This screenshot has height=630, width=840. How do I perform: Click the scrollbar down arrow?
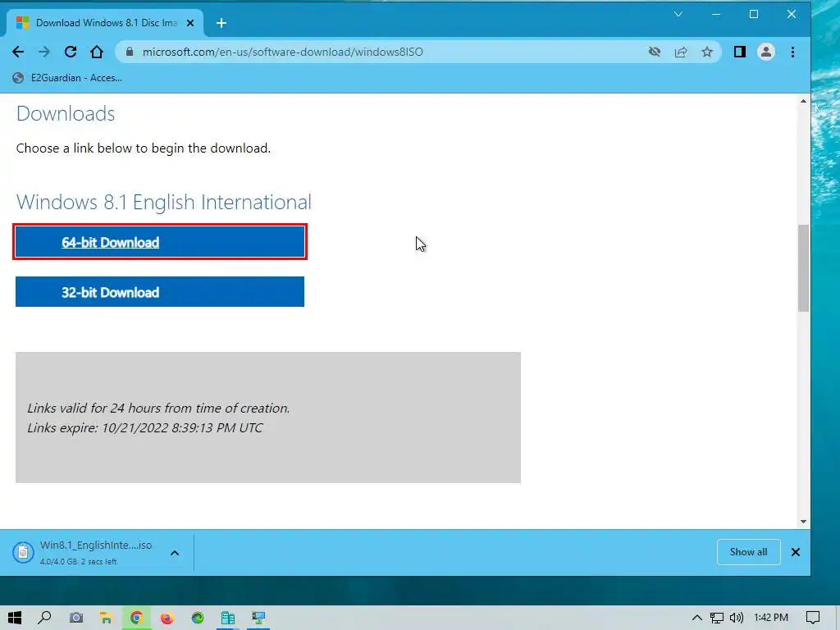click(x=803, y=521)
